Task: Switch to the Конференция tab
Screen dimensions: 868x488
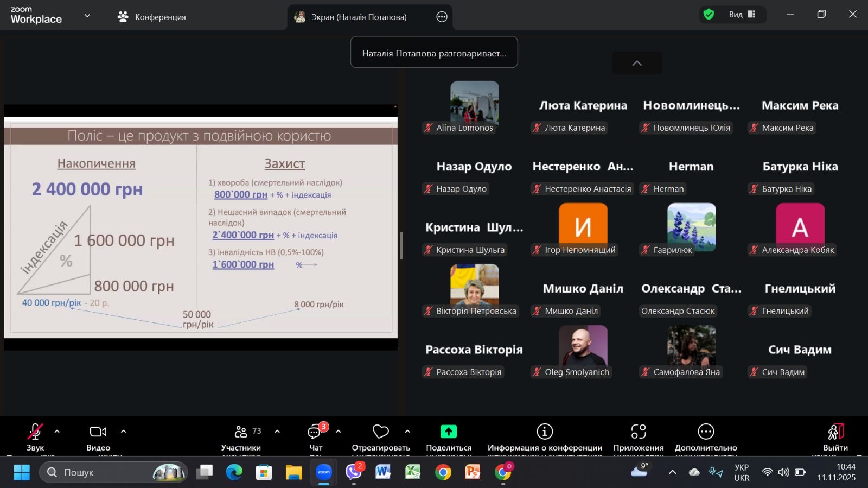Action: pos(152,17)
